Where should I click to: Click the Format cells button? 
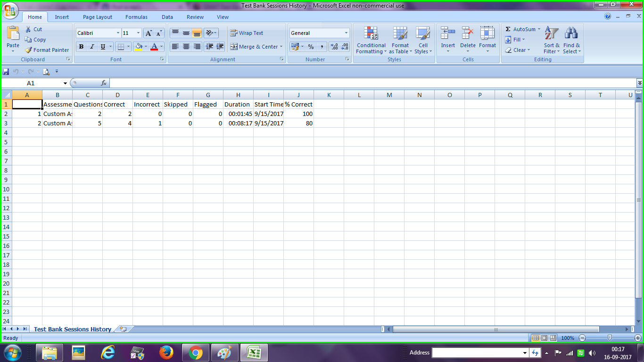487,41
